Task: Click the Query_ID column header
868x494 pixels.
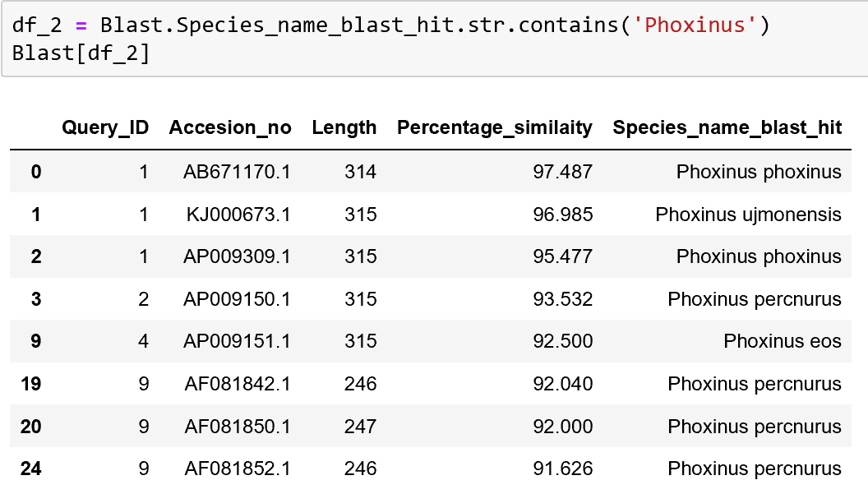Action: tap(105, 127)
